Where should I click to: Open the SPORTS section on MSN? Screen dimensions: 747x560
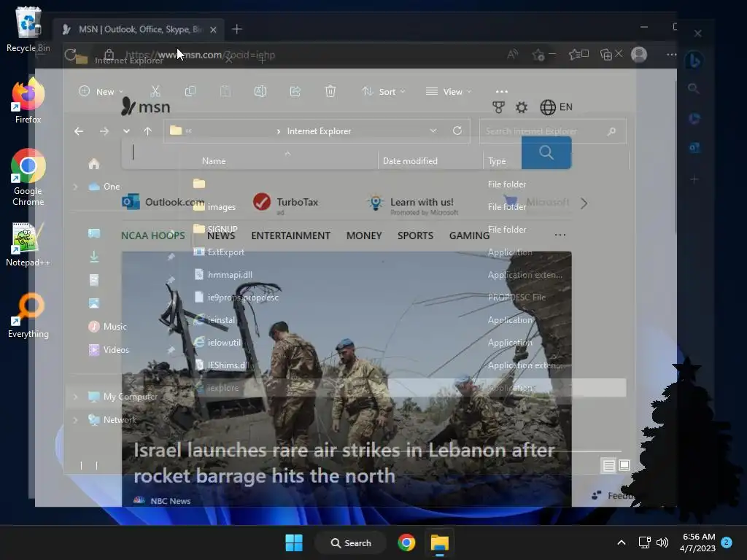415,236
